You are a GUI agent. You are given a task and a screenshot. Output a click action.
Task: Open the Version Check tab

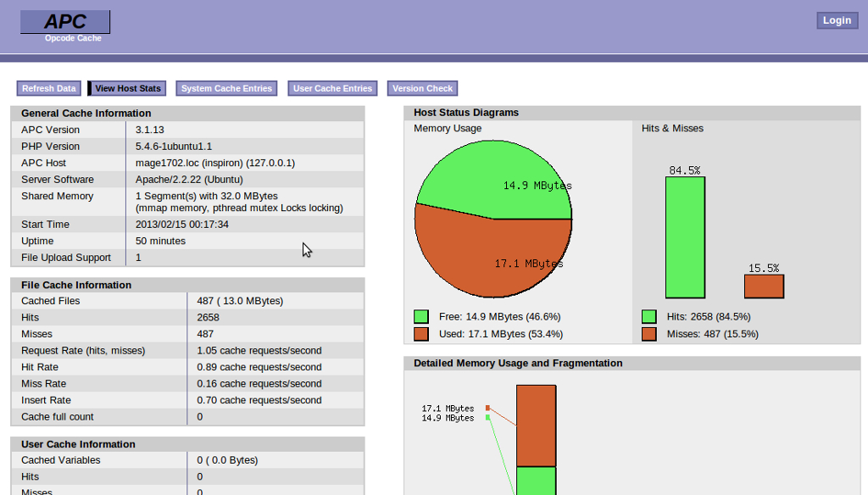pyautogui.click(x=422, y=88)
